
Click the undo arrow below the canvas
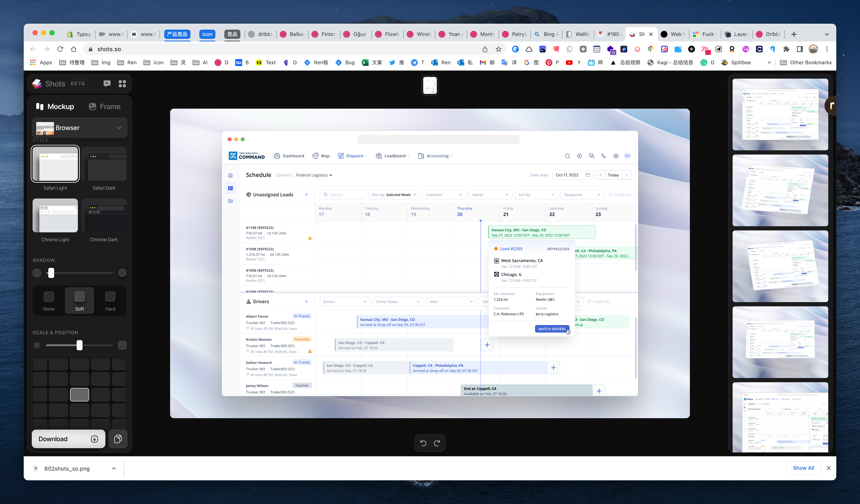423,443
